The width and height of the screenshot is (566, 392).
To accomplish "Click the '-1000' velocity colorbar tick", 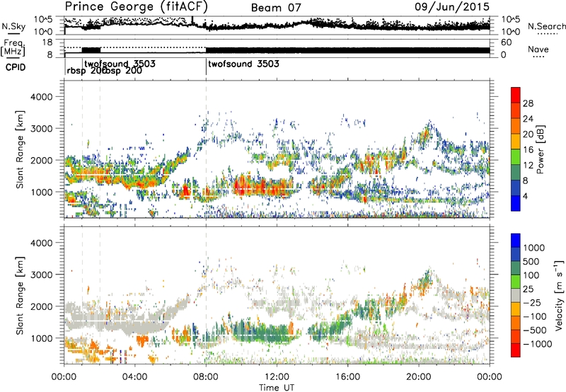I will pyautogui.click(x=537, y=344).
